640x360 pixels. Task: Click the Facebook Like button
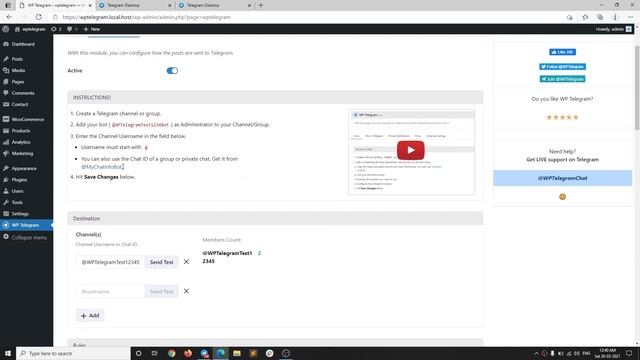[x=562, y=52]
